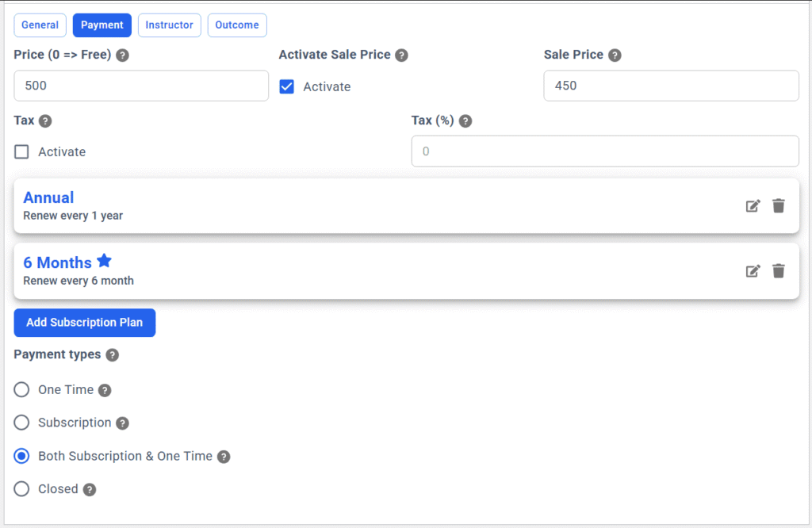Open the 6 Months plan title link

57,262
